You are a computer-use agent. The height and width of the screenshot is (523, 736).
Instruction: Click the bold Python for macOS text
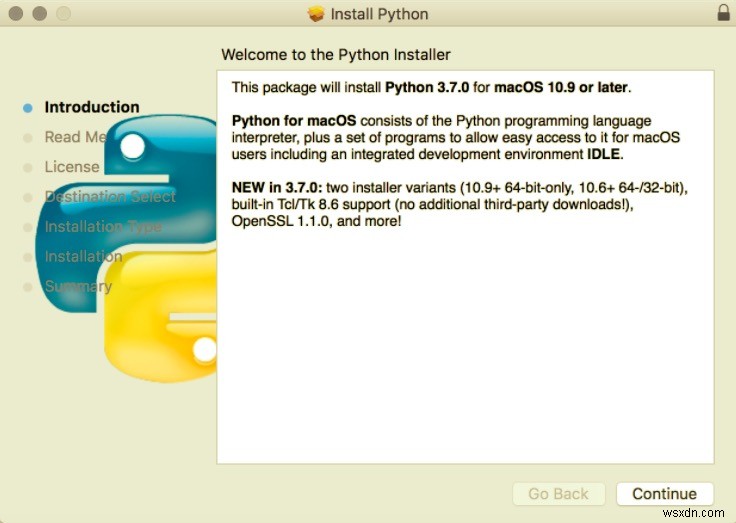[x=294, y=121]
